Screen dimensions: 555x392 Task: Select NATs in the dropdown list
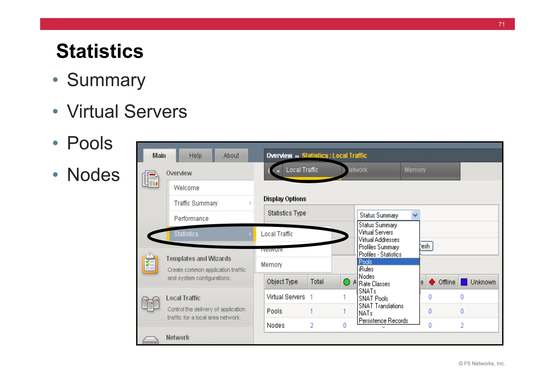point(388,313)
